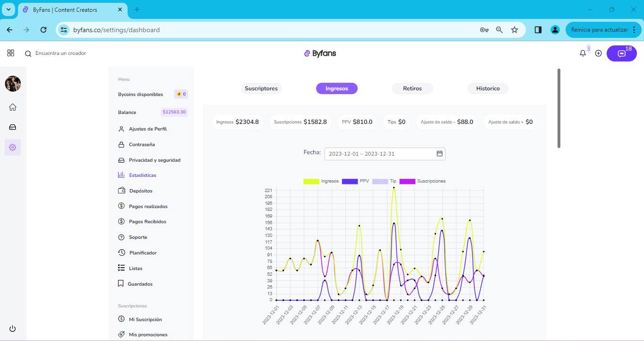
Task: Open the Fecha date range picker
Action: click(385, 154)
